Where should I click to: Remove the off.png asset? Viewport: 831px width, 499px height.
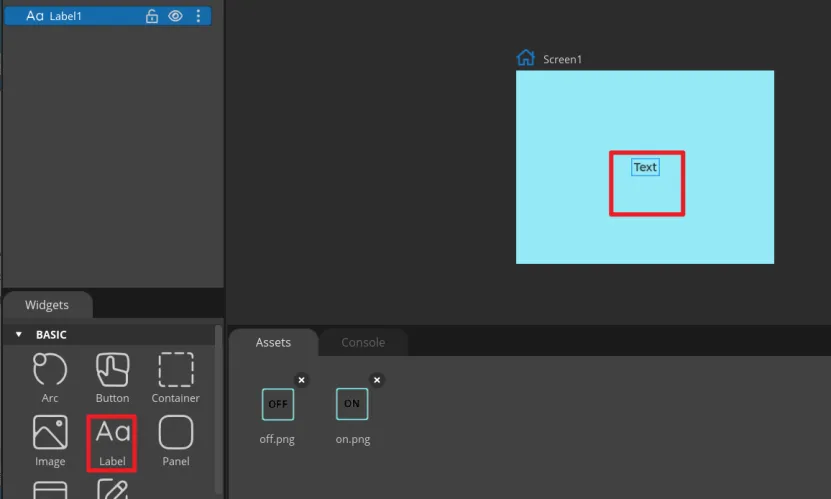(302, 380)
